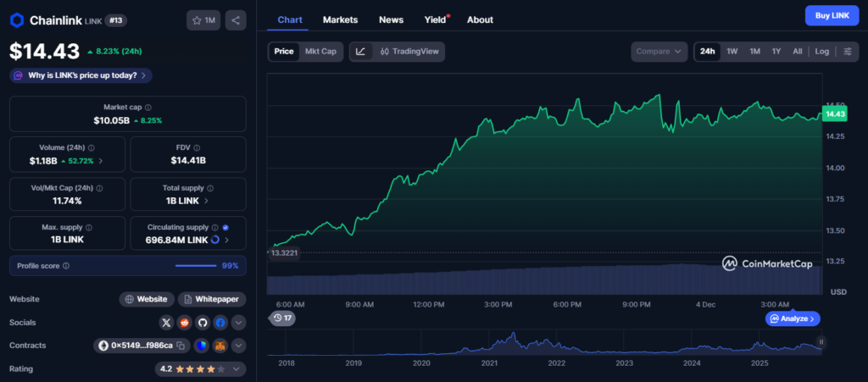The image size is (868, 382).
Task: Click the MetaMask fox icon
Action: point(220,346)
